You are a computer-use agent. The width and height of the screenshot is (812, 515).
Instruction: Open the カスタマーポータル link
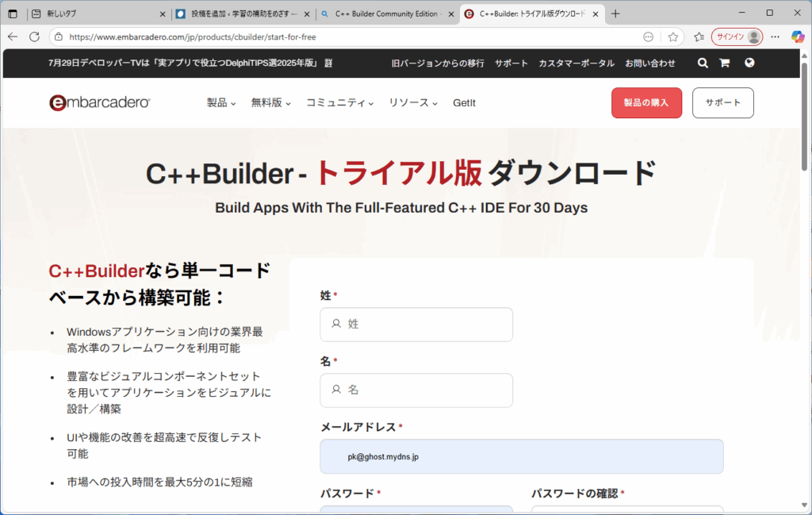[576, 63]
